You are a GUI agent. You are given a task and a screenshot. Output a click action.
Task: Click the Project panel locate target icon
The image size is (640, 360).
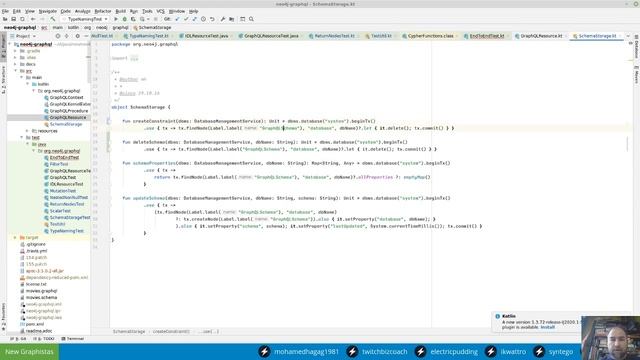(58, 36)
